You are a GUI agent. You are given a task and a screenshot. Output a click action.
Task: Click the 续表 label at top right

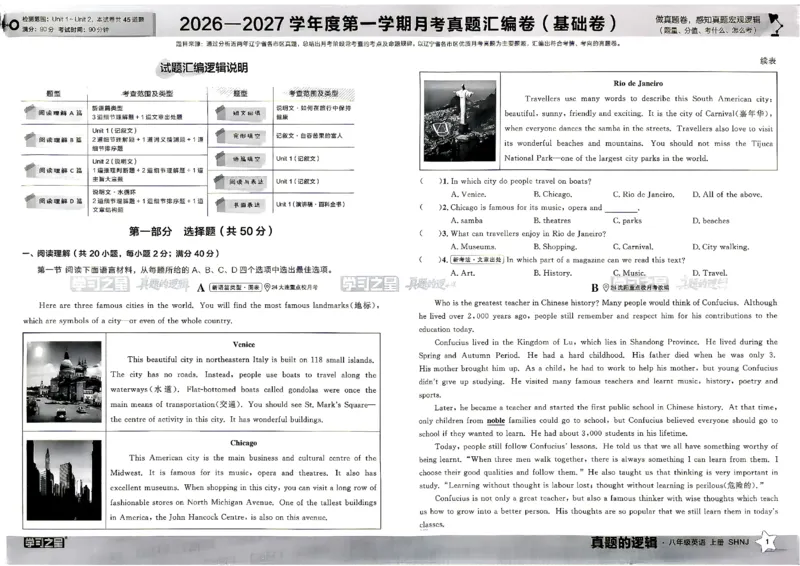768,61
